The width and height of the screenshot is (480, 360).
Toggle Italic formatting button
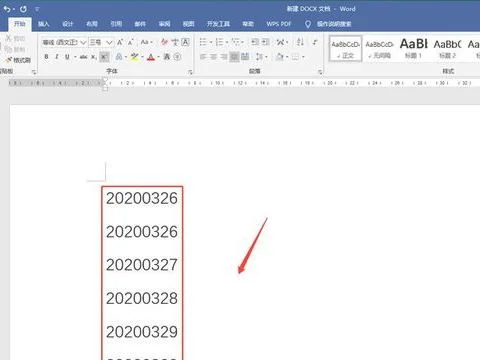click(x=57, y=57)
